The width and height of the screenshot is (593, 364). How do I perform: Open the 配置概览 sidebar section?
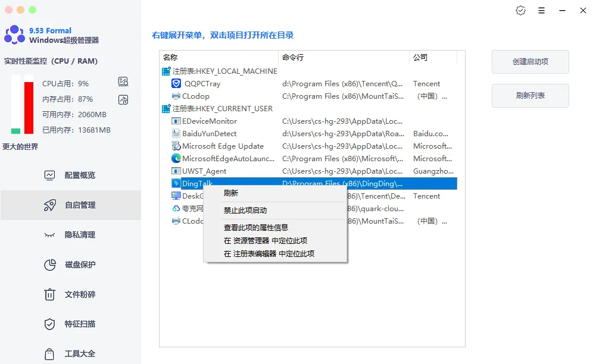(x=71, y=175)
